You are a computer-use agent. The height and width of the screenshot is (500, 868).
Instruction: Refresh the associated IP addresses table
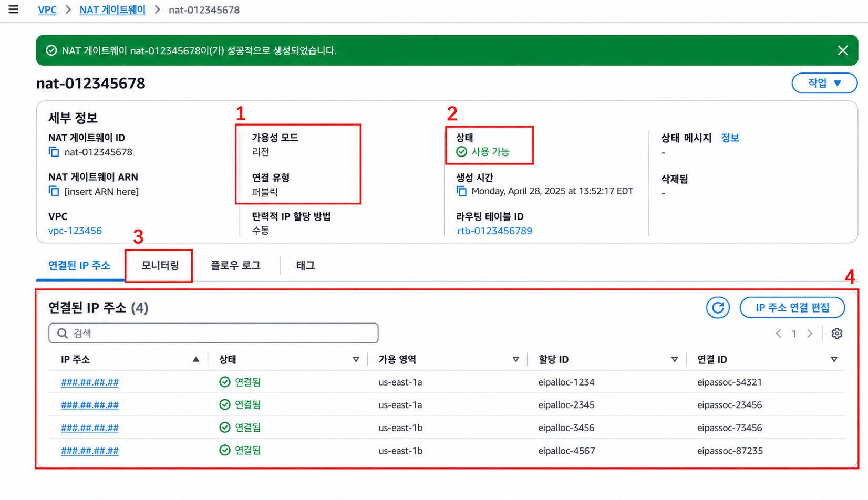[x=718, y=308]
